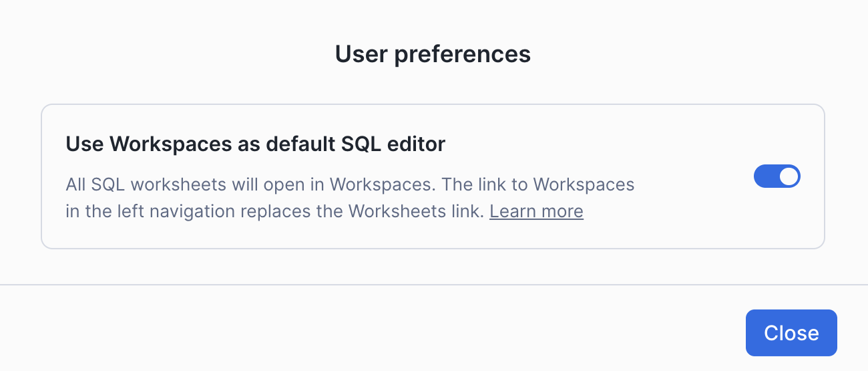The width and height of the screenshot is (868, 371).
Task: Select the text line 'in the left navigation replaces'
Action: click(x=200, y=212)
